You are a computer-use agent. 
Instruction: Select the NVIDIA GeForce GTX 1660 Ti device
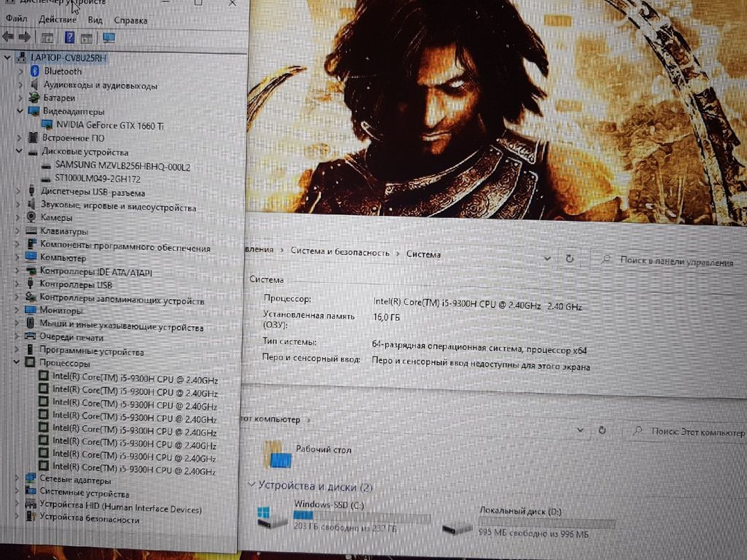tap(109, 125)
